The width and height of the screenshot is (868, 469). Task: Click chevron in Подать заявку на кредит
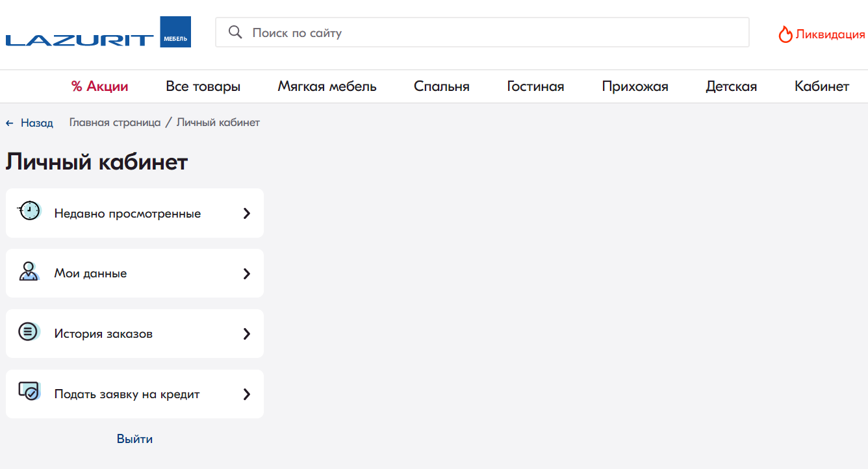point(247,394)
